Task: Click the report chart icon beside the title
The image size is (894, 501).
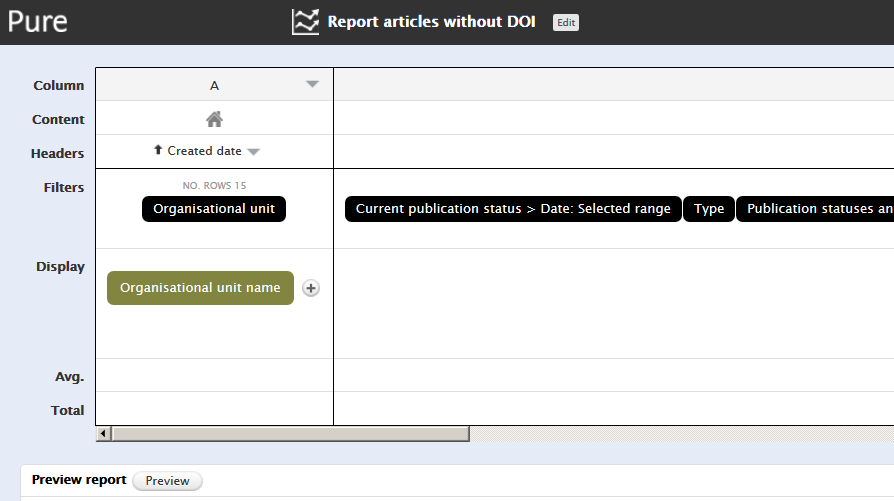Action: point(305,22)
